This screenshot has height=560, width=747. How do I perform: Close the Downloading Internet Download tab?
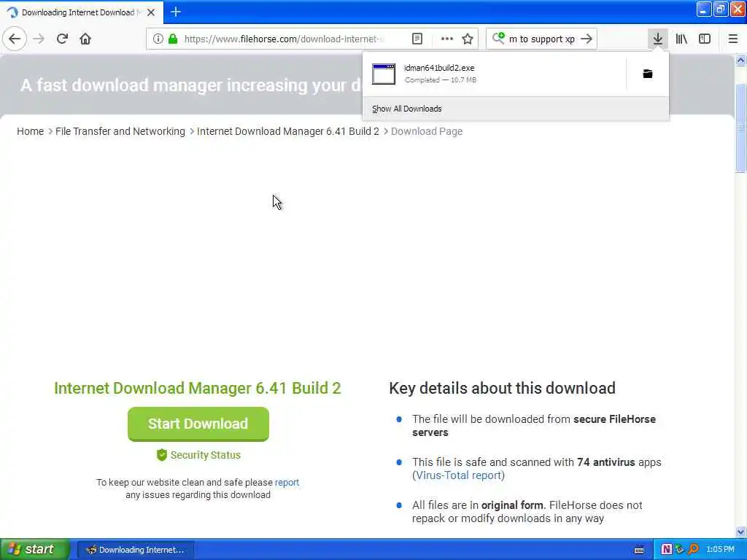[x=151, y=12]
